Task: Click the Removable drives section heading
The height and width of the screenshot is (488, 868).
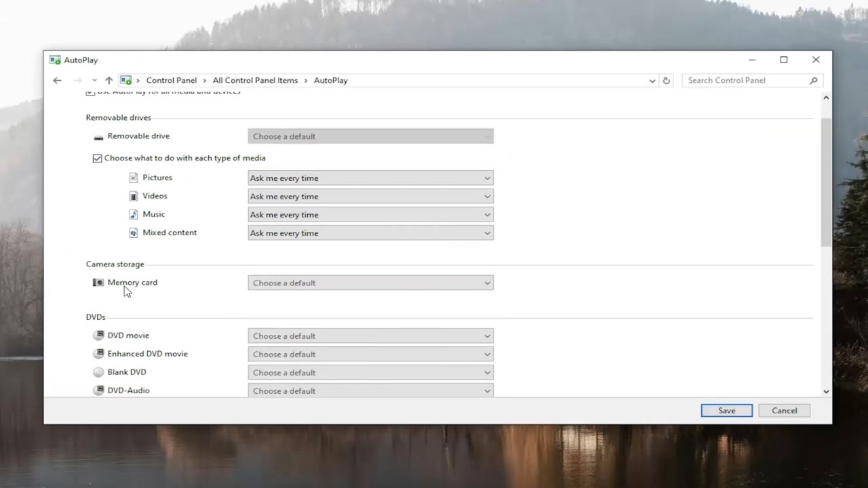Action: pyautogui.click(x=119, y=117)
